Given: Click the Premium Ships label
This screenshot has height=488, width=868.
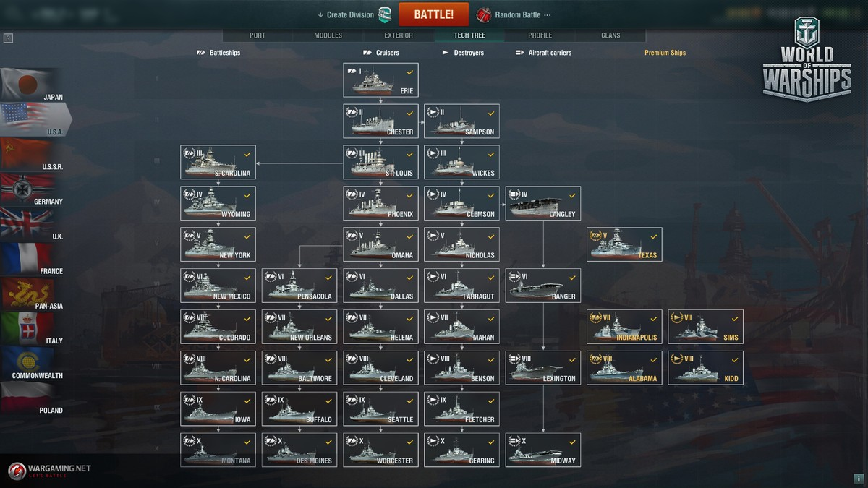Looking at the screenshot, I should point(665,53).
